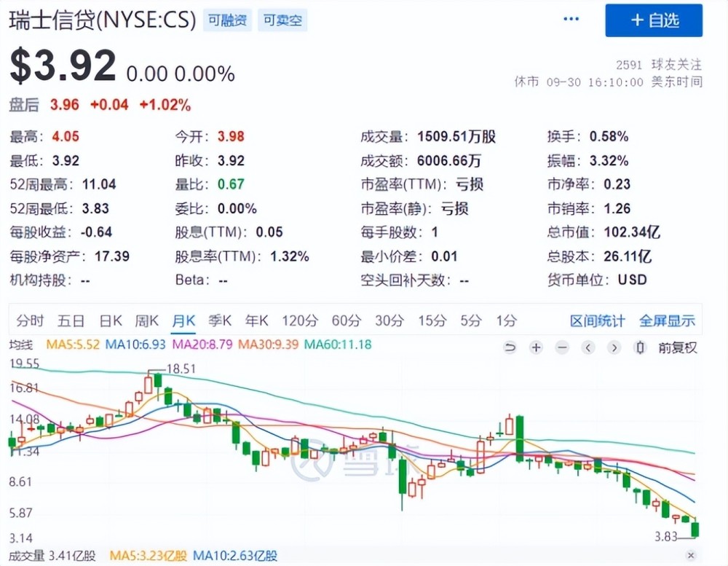Shift chart right with next arrow
Image resolution: width=728 pixels, height=566 pixels.
pyautogui.click(x=614, y=347)
